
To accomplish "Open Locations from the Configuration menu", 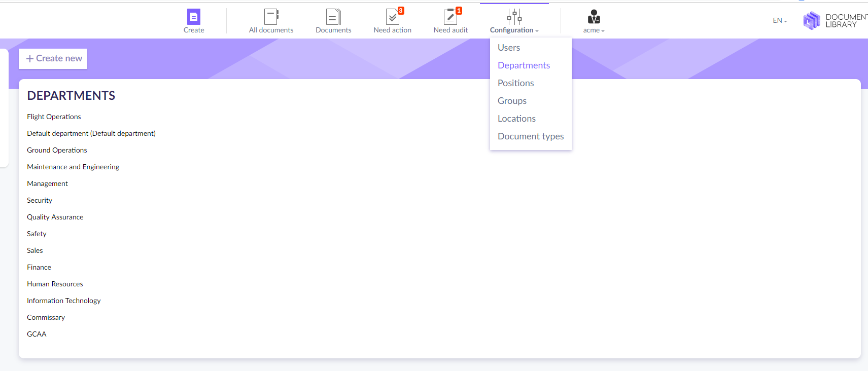I will tap(516, 119).
